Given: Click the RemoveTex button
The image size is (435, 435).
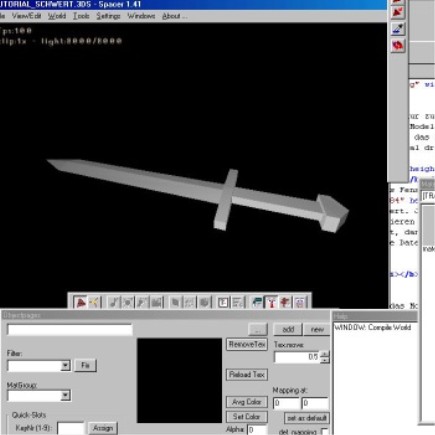Looking at the screenshot, I should tap(247, 344).
